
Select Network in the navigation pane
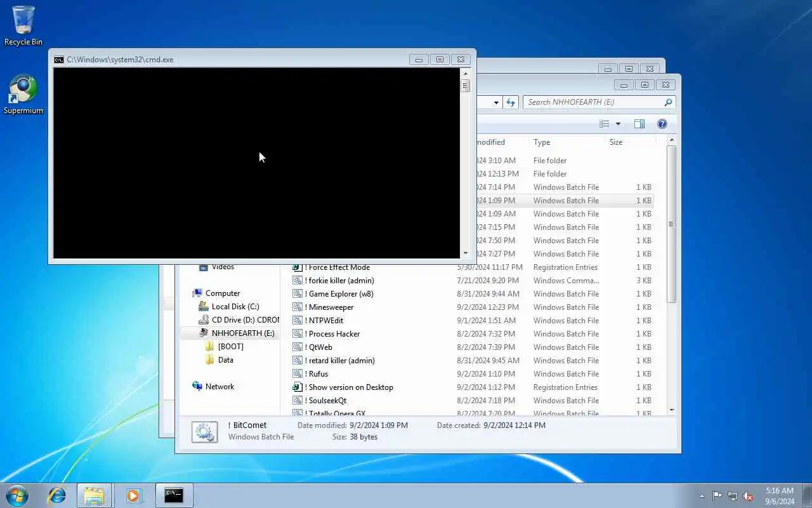219,387
